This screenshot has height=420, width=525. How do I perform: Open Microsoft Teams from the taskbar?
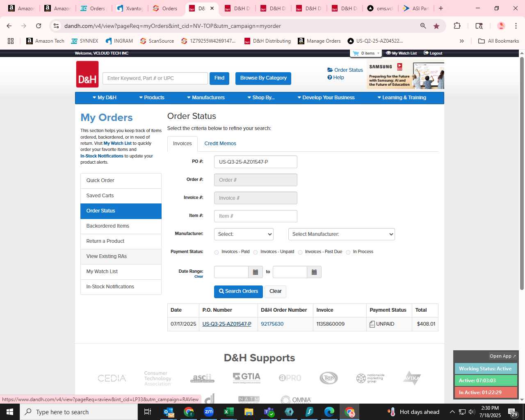coord(269,412)
